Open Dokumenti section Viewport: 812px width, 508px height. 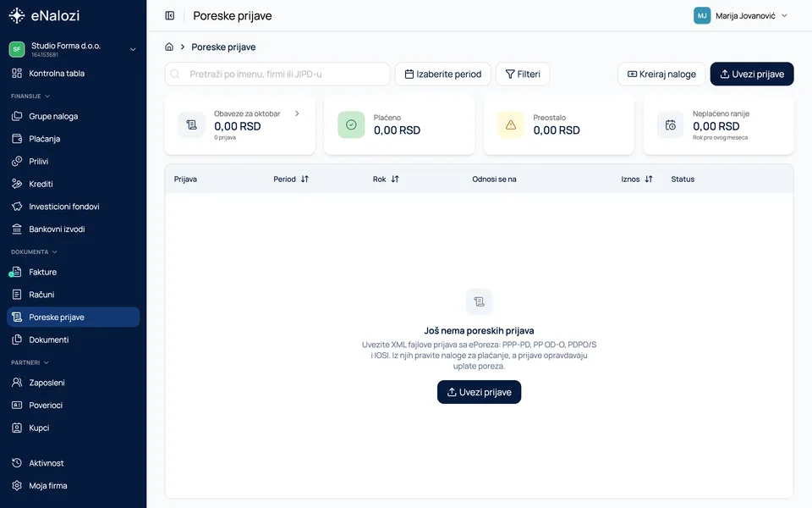pyautogui.click(x=73, y=340)
